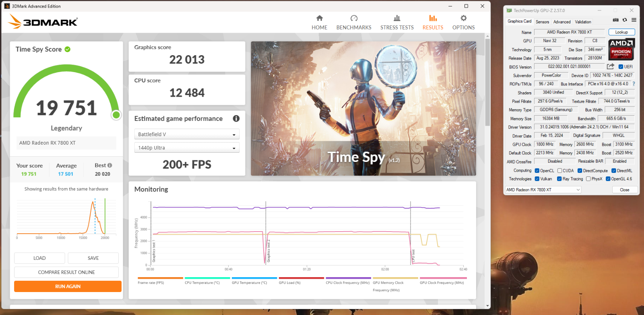Screen dimensions: 644x315
Task: Open the BENCHMARKS menu label
Action: coord(354,27)
